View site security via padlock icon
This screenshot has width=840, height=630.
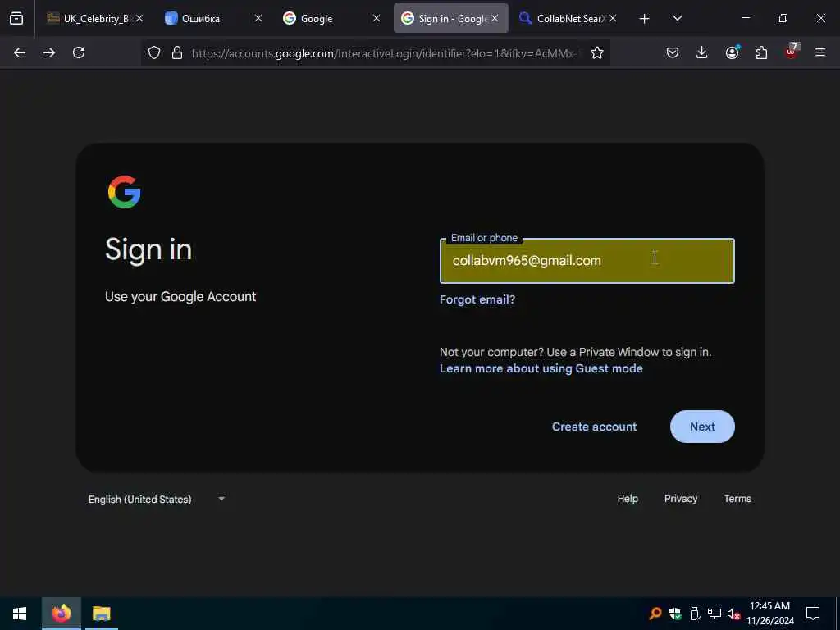tap(177, 52)
